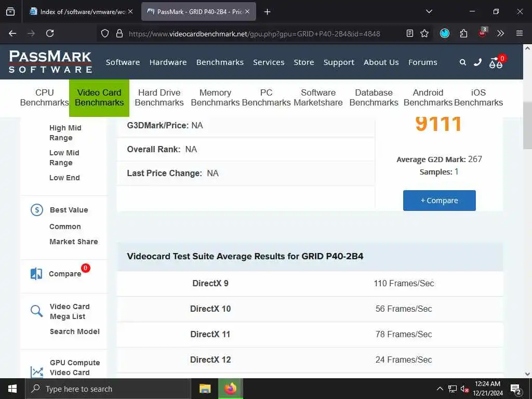Viewport: 532px width, 399px height.
Task: Open the Hardware menu
Action: pyautogui.click(x=168, y=62)
